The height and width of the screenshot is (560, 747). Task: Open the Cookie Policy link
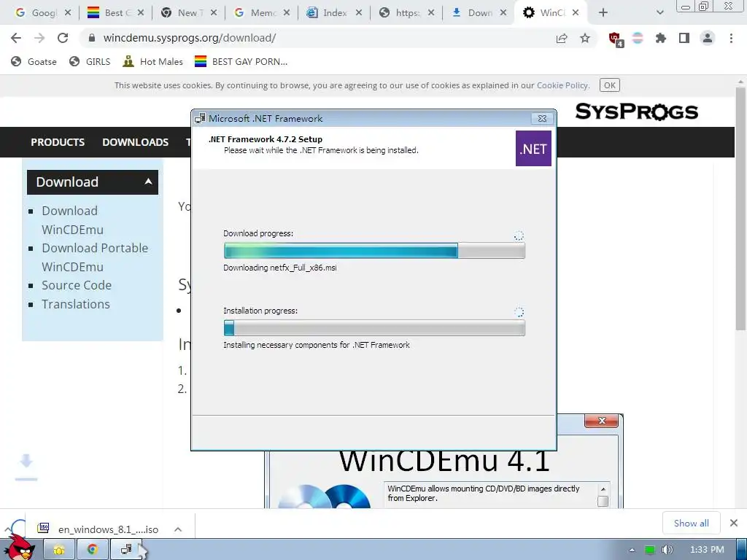click(x=562, y=85)
